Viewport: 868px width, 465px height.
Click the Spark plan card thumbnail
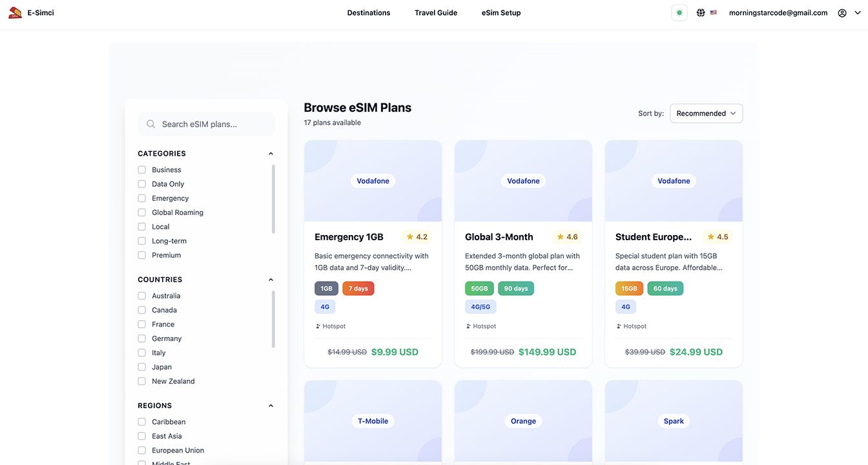pos(674,421)
